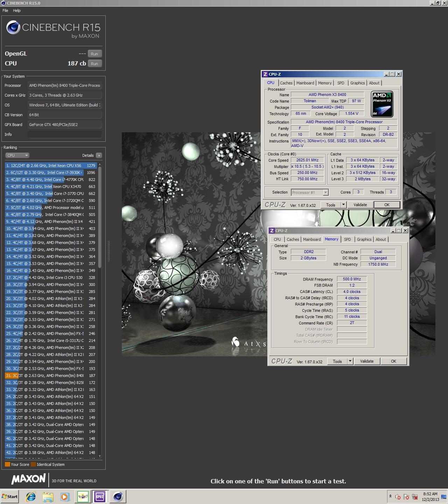This screenshot has width=448, height=504.
Task: Select ranking entry 31 AMD Phenom 8400
Action: coord(51,376)
